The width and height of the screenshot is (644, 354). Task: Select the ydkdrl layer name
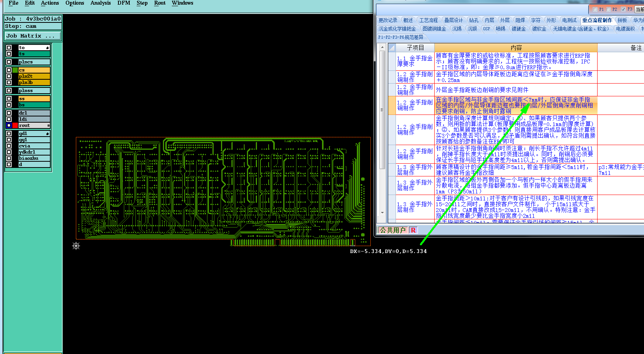[34, 152]
